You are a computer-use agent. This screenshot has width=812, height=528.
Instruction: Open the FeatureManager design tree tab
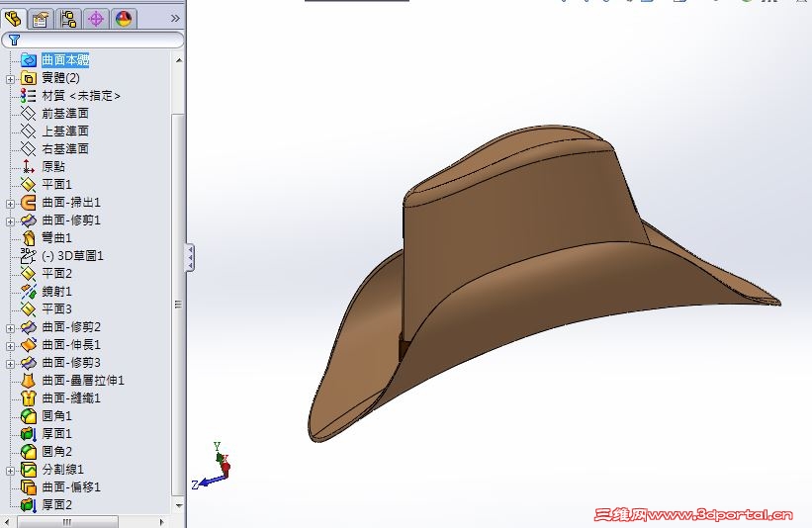pyautogui.click(x=13, y=19)
